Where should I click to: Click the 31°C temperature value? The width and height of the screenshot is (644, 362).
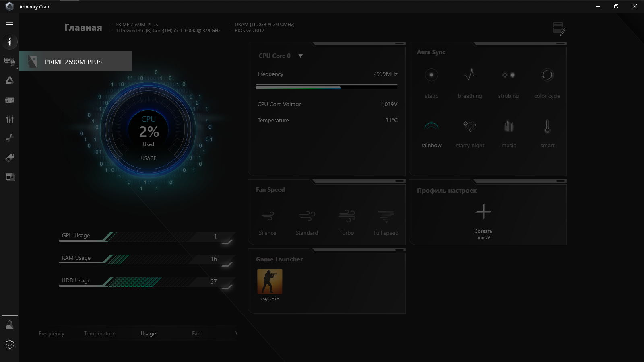click(391, 120)
